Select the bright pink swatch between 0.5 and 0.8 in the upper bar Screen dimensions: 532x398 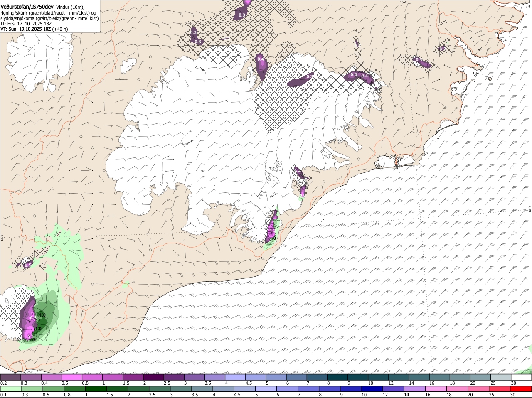click(72, 377)
